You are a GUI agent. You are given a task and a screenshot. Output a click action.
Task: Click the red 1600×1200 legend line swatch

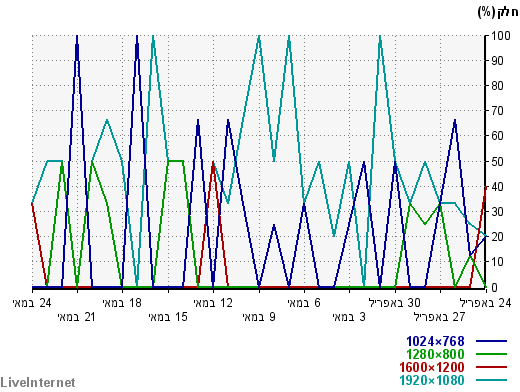pyautogui.click(x=491, y=367)
